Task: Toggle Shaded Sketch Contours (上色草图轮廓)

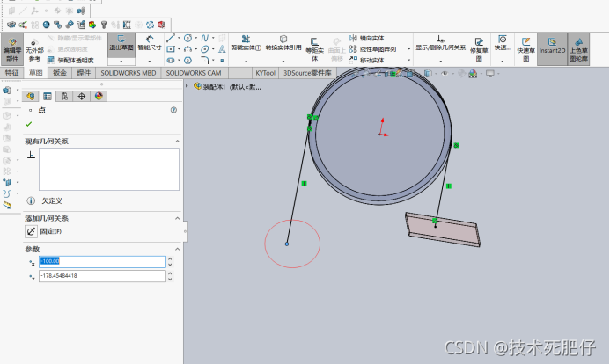Action: (578, 49)
